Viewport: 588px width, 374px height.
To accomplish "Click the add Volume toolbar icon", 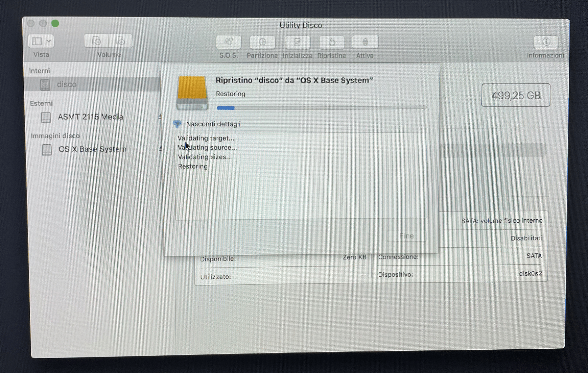I will click(96, 41).
